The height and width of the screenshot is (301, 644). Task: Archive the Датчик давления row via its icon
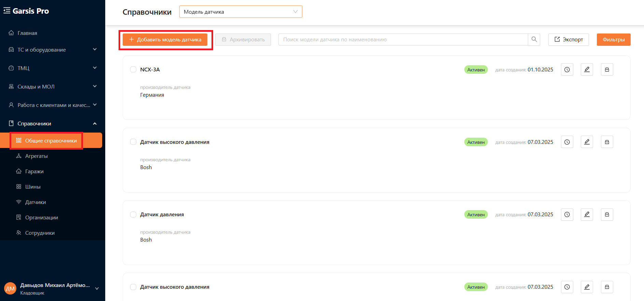tap(607, 215)
